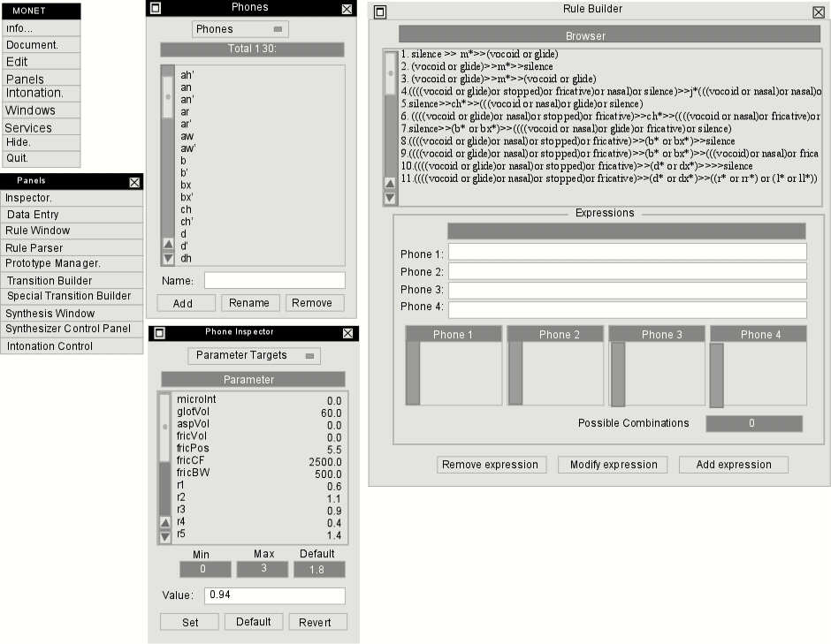831x644 pixels.
Task: Open the Parameter Targets popup menu
Action: (x=254, y=355)
